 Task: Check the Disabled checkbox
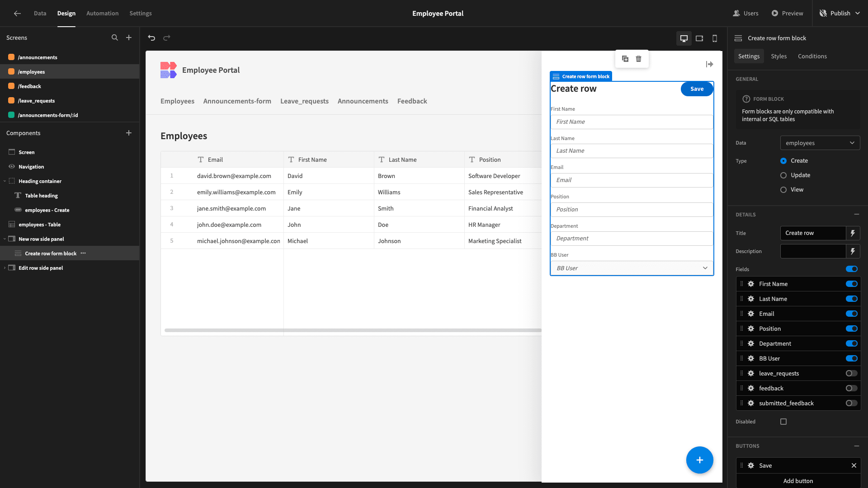783,422
